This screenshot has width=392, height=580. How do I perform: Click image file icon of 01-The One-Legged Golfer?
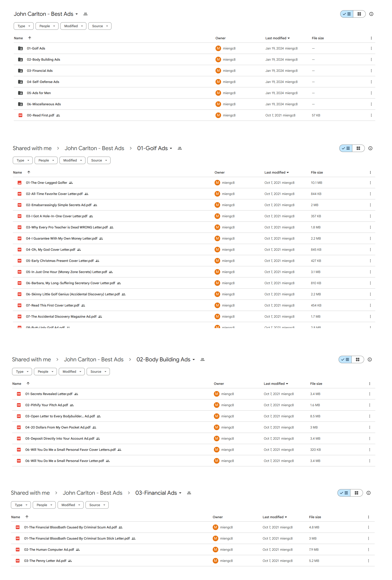click(20, 183)
